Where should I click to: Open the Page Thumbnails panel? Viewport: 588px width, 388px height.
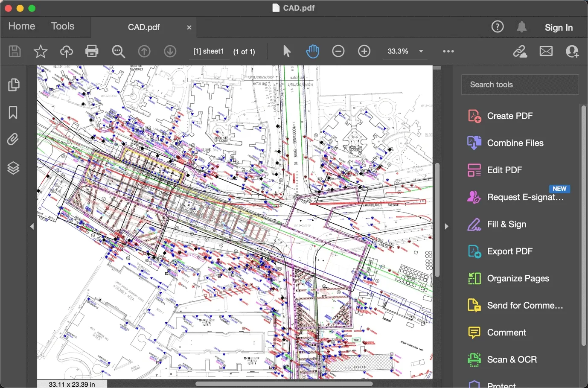[x=14, y=85]
